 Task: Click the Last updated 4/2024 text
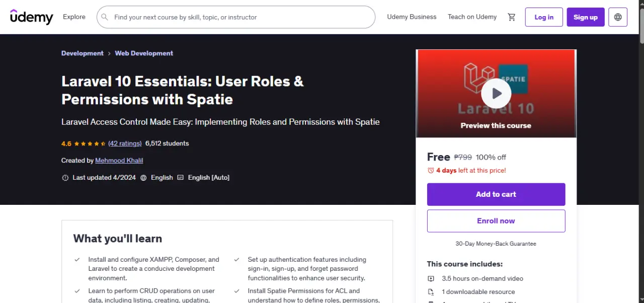(x=104, y=178)
